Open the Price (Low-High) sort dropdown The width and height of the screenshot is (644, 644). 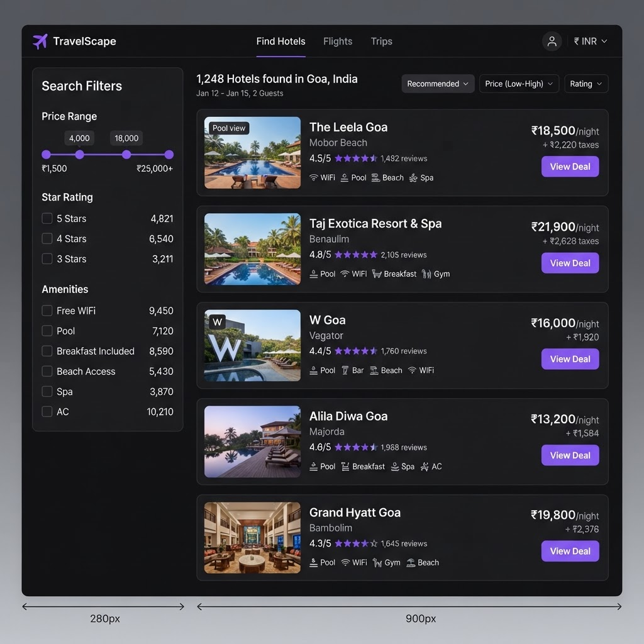tap(519, 84)
